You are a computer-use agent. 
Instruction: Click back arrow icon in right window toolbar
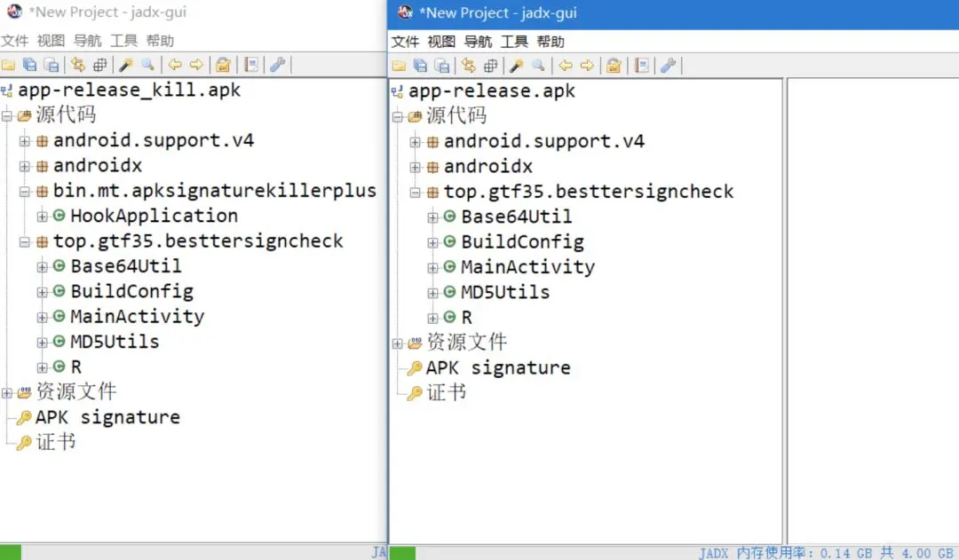(x=566, y=66)
